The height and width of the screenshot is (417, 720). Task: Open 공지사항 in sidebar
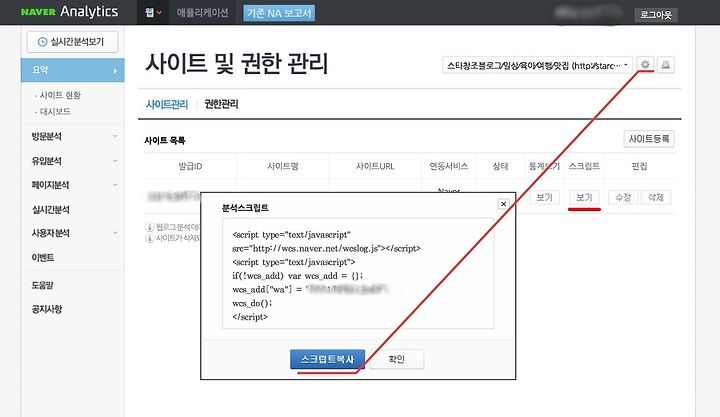[47, 309]
